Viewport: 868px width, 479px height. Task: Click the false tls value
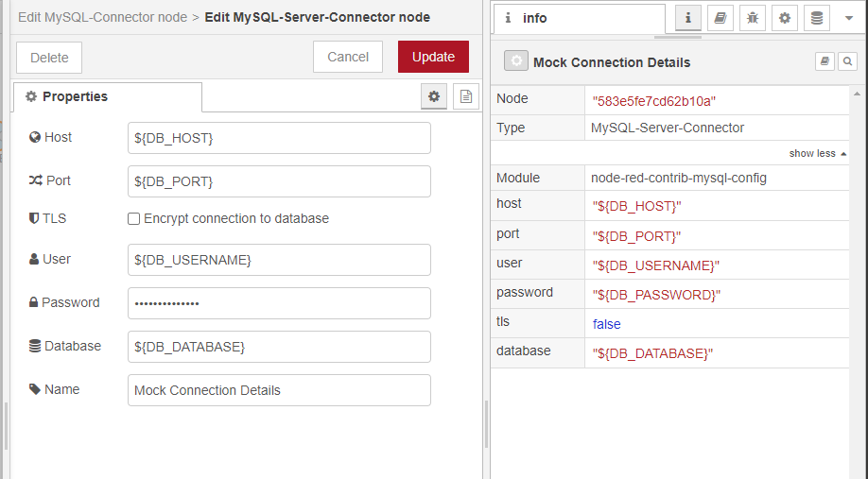coord(607,324)
